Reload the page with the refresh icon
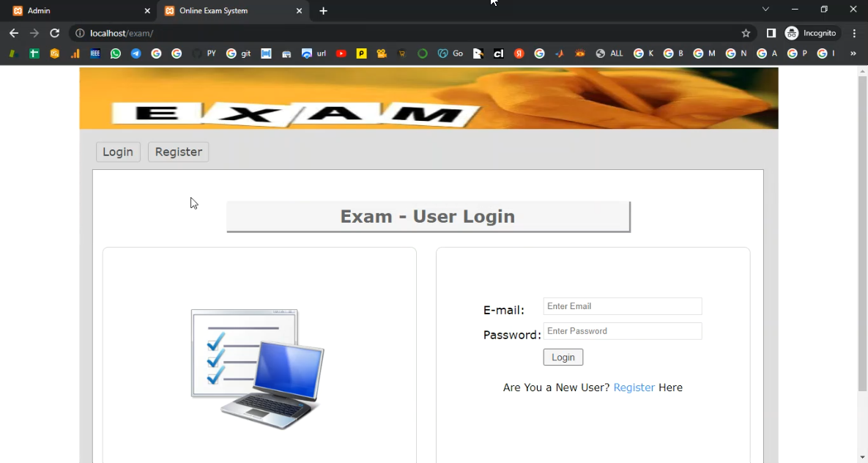868x463 pixels. (54, 33)
